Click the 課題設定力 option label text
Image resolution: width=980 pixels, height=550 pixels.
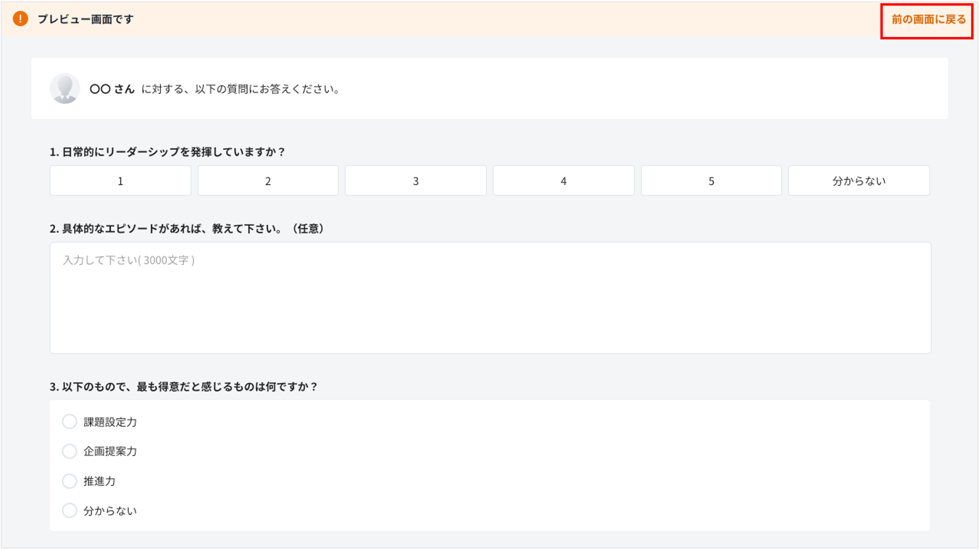[x=110, y=422]
